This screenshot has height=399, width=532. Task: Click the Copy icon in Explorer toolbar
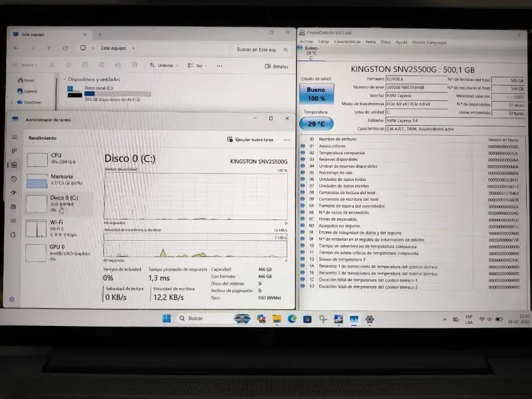tap(68, 65)
